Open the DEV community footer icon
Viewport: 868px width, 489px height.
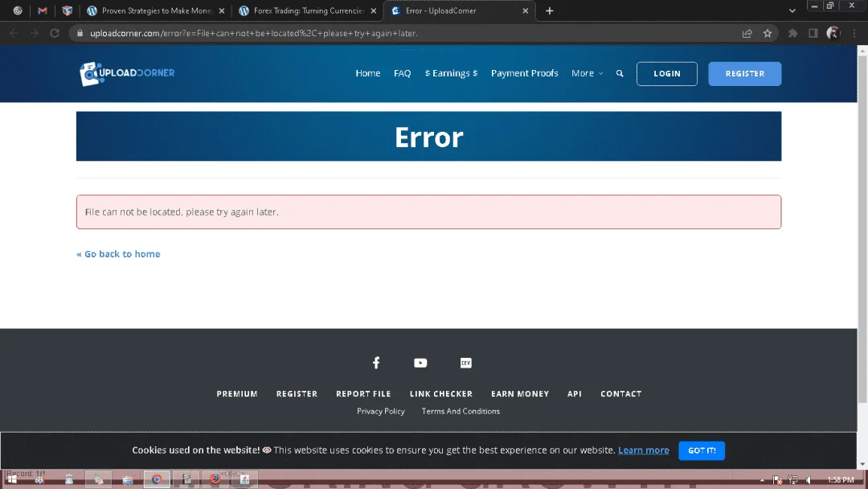click(465, 363)
